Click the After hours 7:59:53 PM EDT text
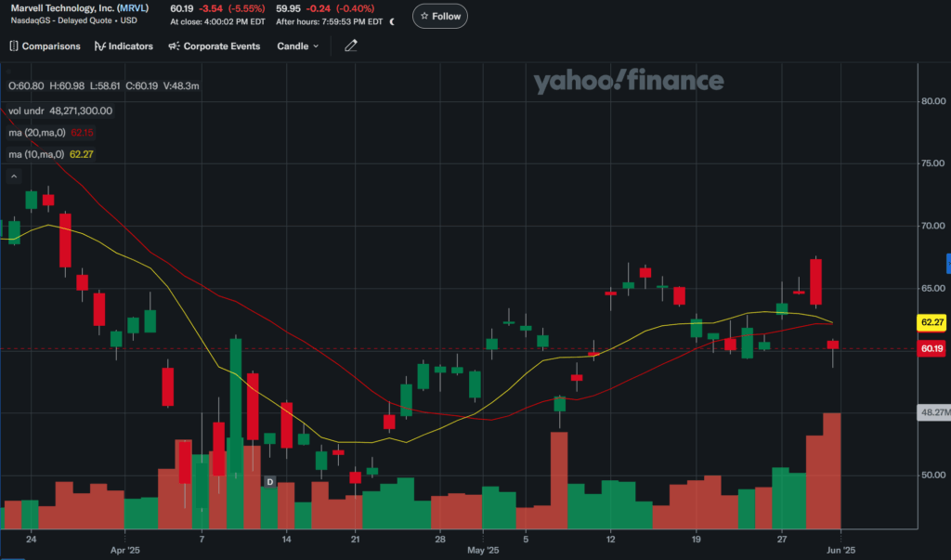This screenshot has height=560, width=951. coord(330,22)
